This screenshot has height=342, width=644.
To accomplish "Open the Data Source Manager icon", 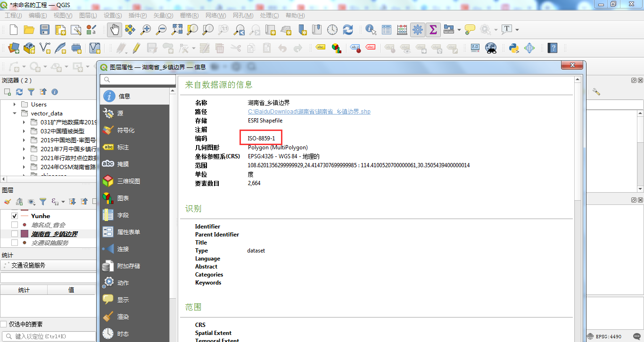I will click(x=14, y=48).
